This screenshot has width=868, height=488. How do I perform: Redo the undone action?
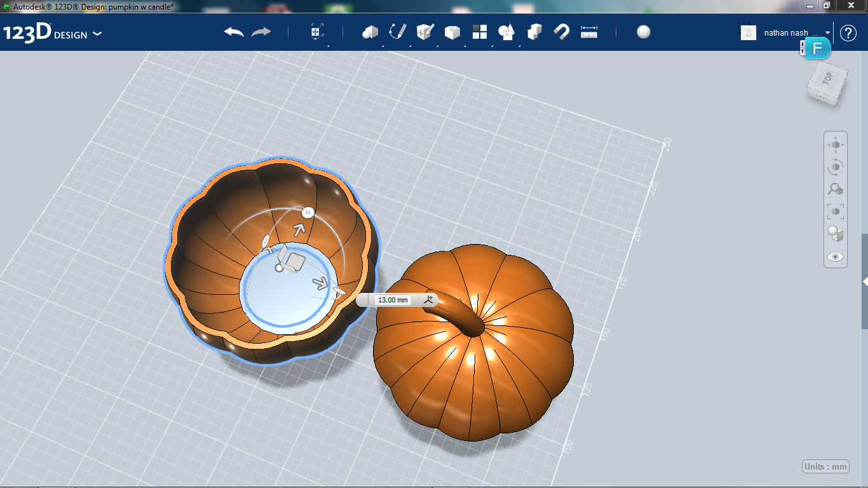click(261, 32)
